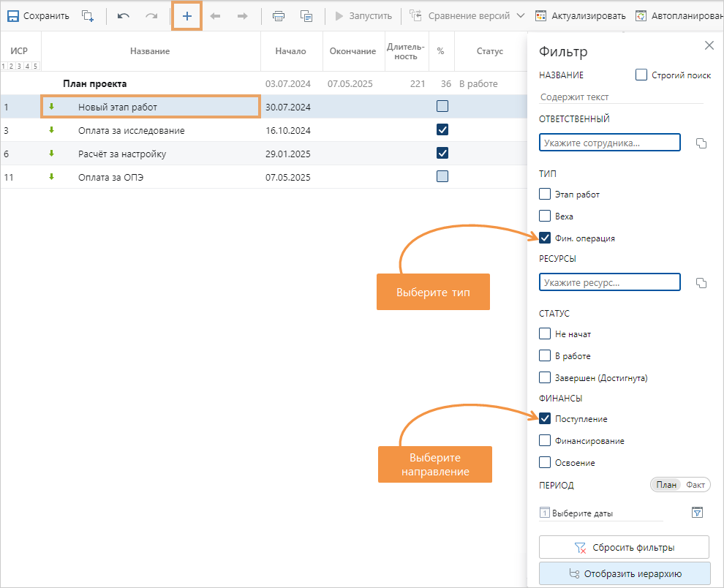
Task: Uncheck the Фин. операция type checkbox
Action: (x=545, y=238)
